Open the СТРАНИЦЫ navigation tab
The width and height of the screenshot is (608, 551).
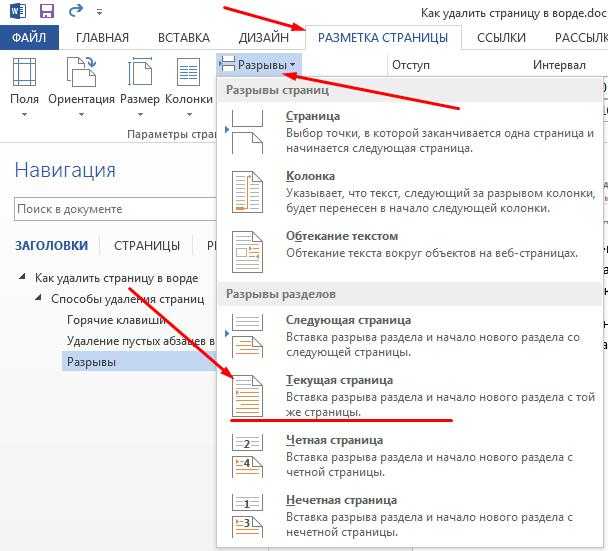(x=147, y=245)
